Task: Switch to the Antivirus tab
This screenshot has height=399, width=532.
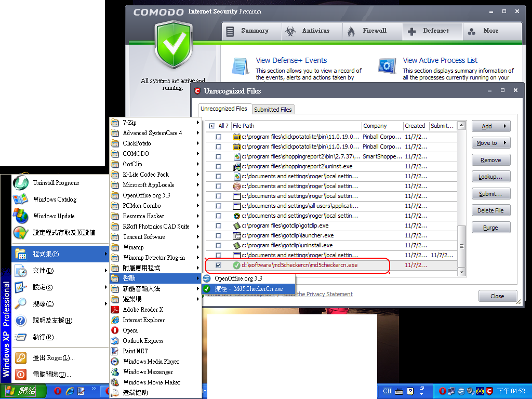Action: pos(312,31)
